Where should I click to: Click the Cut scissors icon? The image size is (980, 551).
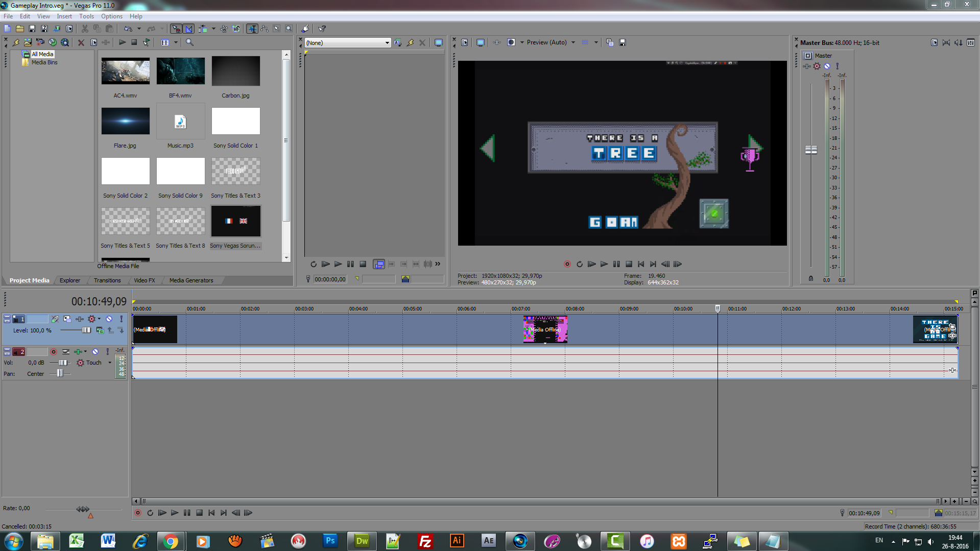(x=85, y=29)
